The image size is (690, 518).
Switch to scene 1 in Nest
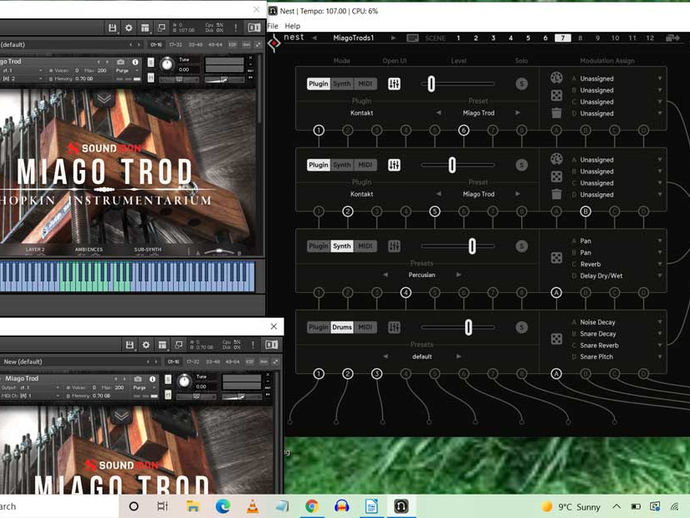458,38
